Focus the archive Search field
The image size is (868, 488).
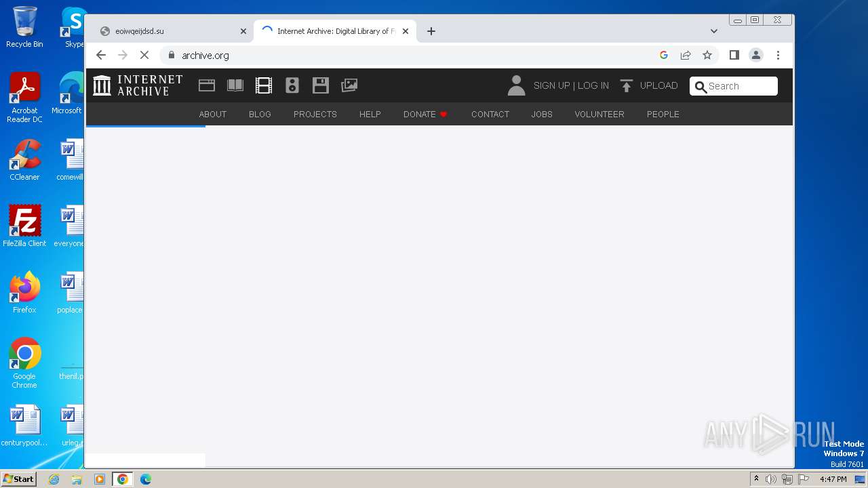pos(734,86)
